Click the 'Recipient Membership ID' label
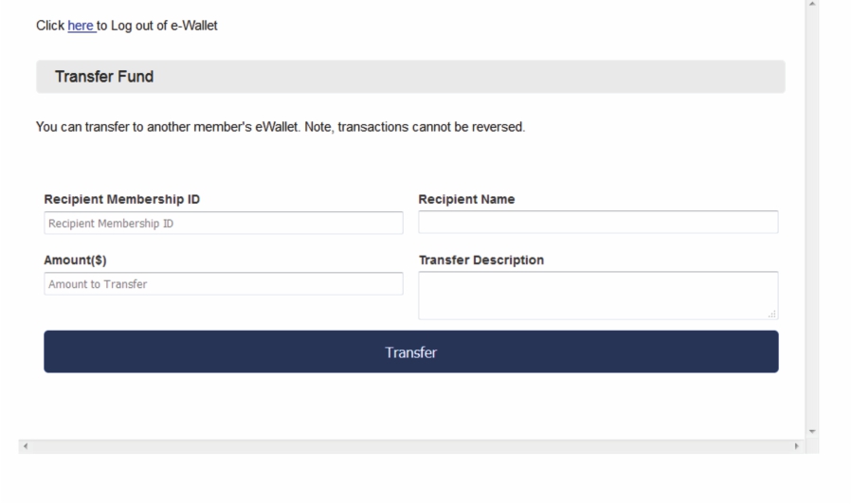Screen dimensions: 852x504 point(121,199)
